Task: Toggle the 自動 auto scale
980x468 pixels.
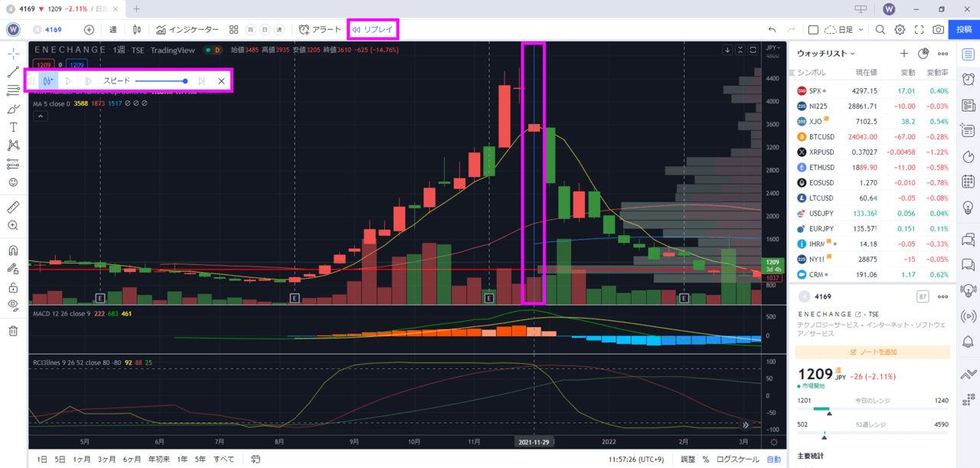Action: pyautogui.click(x=774, y=460)
